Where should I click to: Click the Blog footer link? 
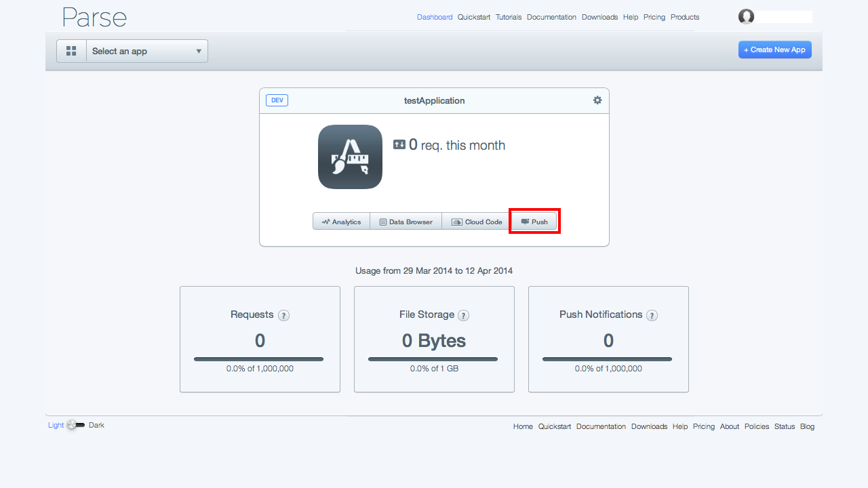coord(807,426)
